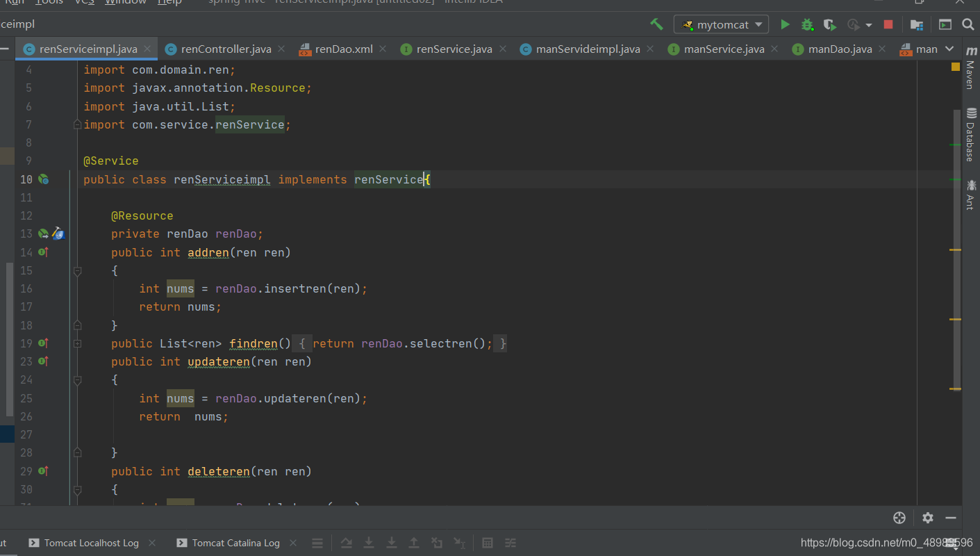Click the debugger Step Into icon
The width and height of the screenshot is (980, 556).
click(369, 543)
